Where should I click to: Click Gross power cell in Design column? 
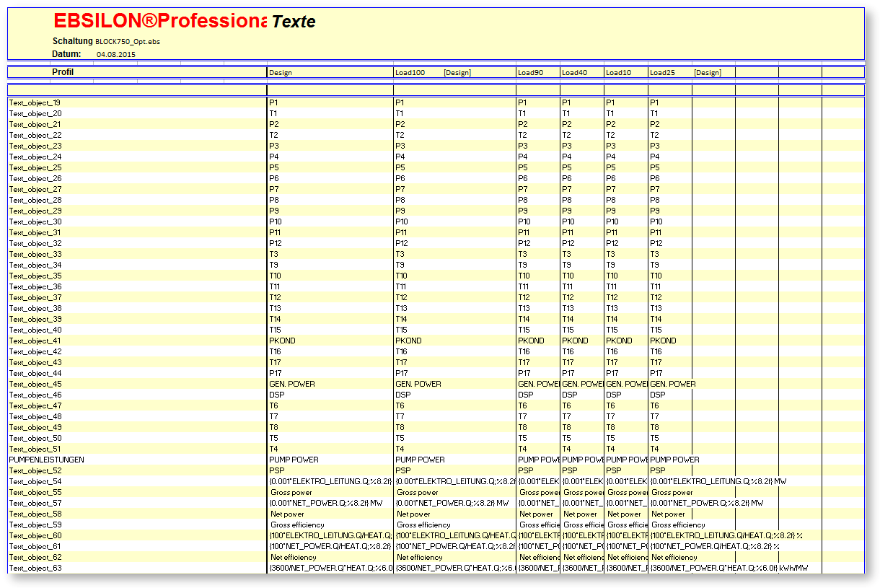291,492
